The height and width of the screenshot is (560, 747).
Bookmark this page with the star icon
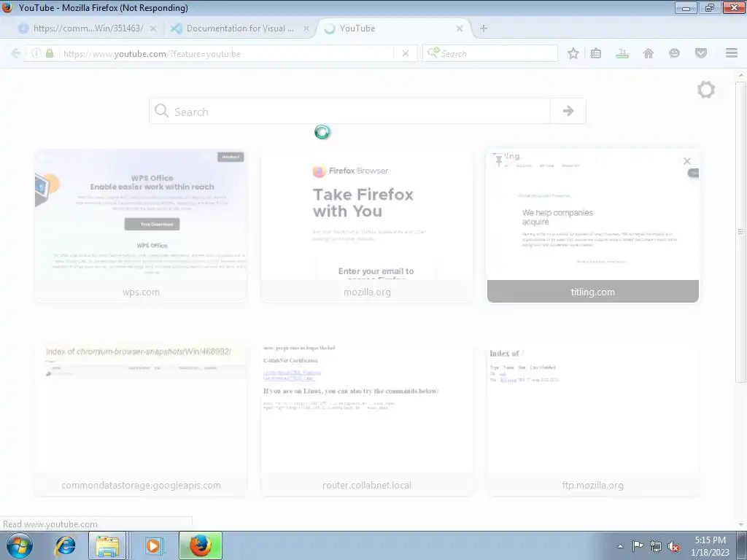pos(573,53)
